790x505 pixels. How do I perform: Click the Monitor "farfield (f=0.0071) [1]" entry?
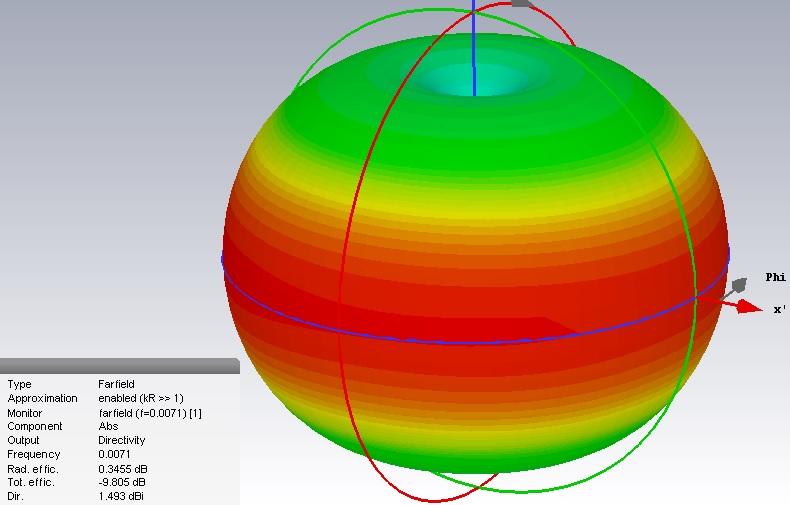click(150, 412)
